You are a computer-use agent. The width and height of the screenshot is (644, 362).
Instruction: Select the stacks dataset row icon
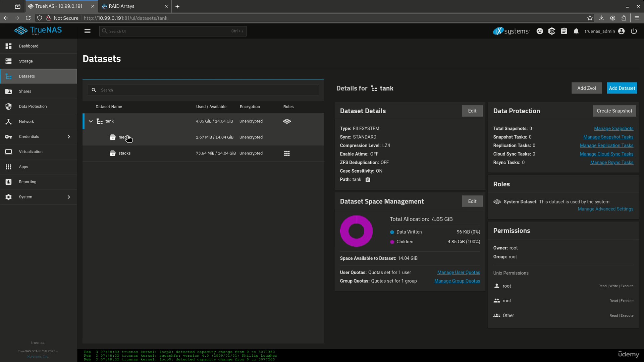113,154
